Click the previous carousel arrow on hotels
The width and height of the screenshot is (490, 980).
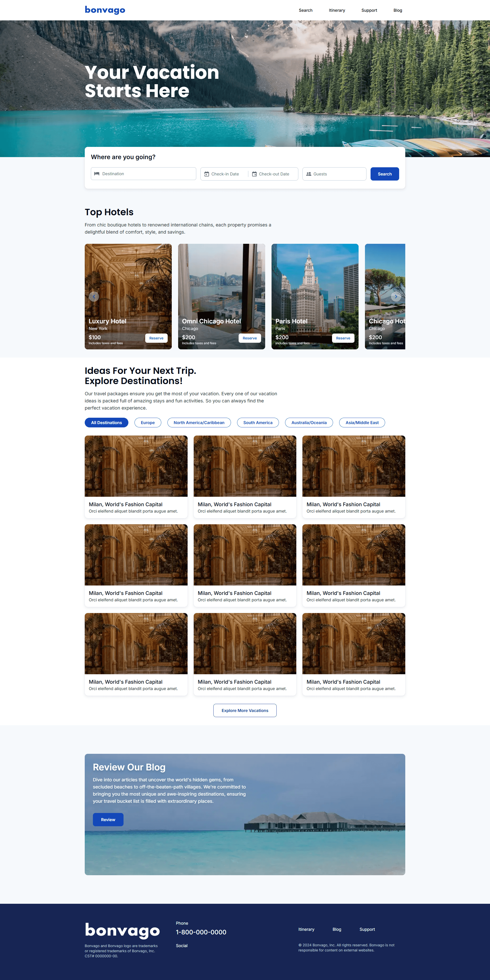point(94,296)
